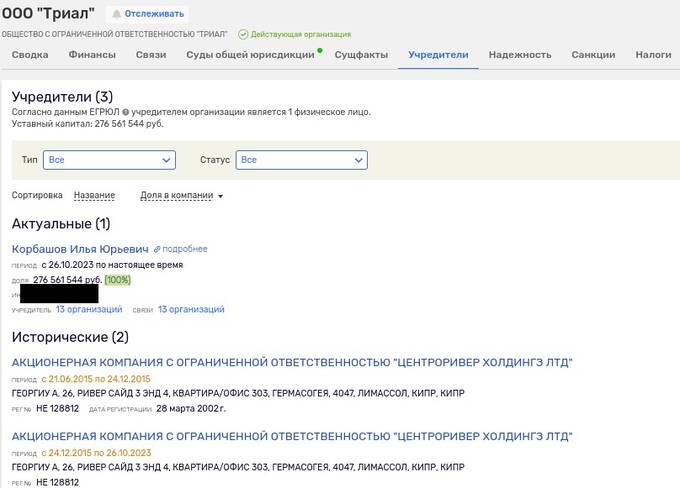Click связи 13 организаций link
Image resolution: width=680 pixels, height=488 pixels.
[x=191, y=310]
